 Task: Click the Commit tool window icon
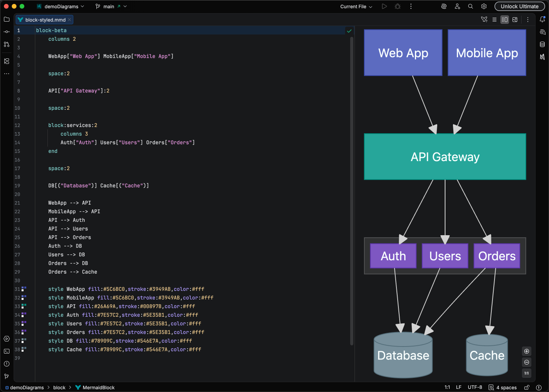[7, 32]
